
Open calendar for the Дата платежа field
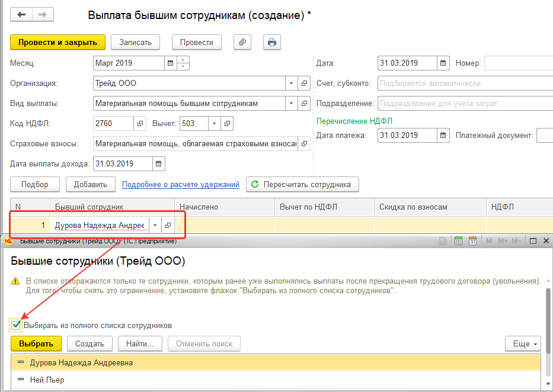click(443, 135)
